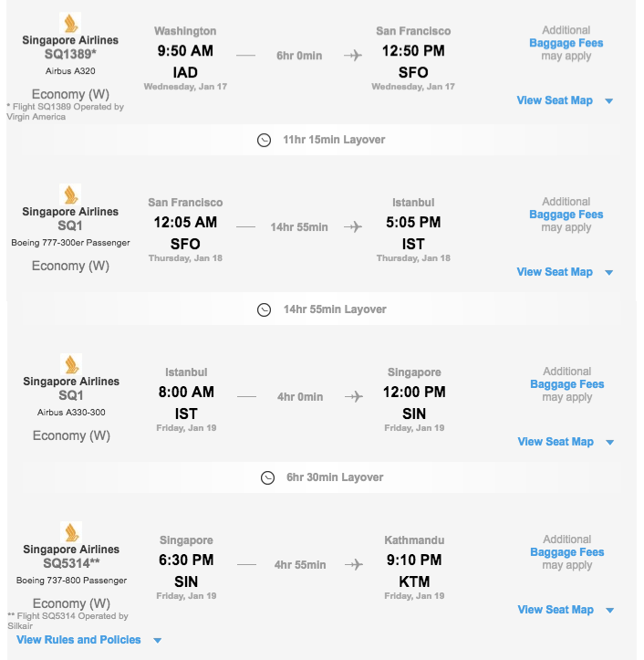Click airplane arrow icon on IAD to SFO flight
The height and width of the screenshot is (660, 644).
click(353, 55)
